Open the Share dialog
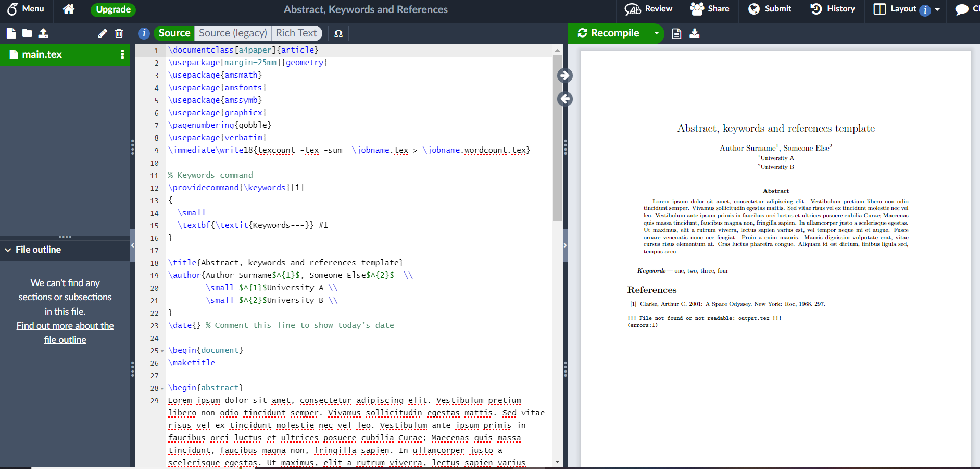 coord(710,9)
